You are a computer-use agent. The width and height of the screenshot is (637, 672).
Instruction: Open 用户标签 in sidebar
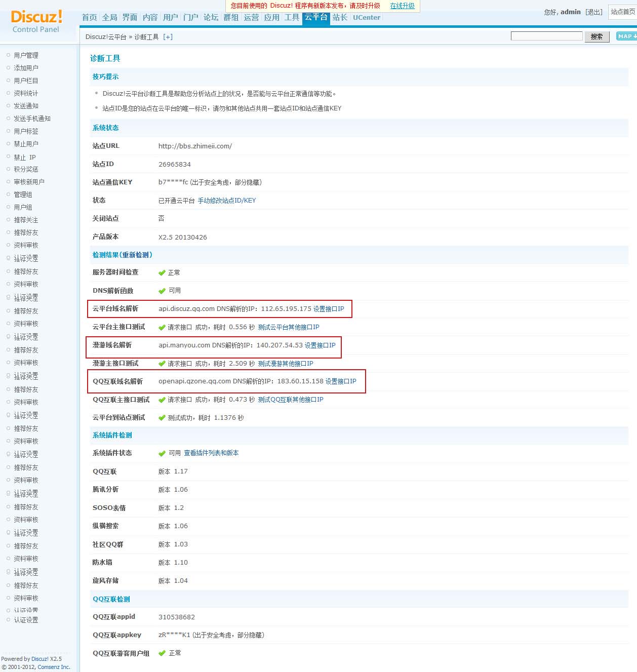coord(26,131)
